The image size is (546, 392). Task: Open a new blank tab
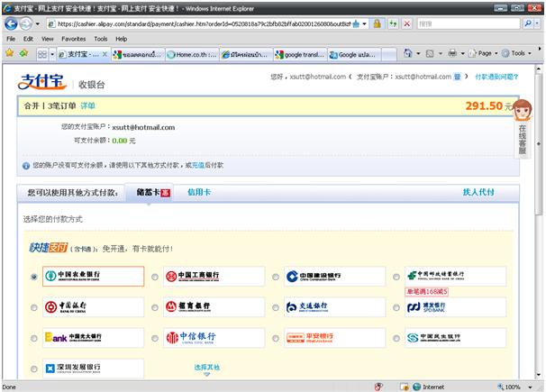pyautogui.click(x=389, y=55)
